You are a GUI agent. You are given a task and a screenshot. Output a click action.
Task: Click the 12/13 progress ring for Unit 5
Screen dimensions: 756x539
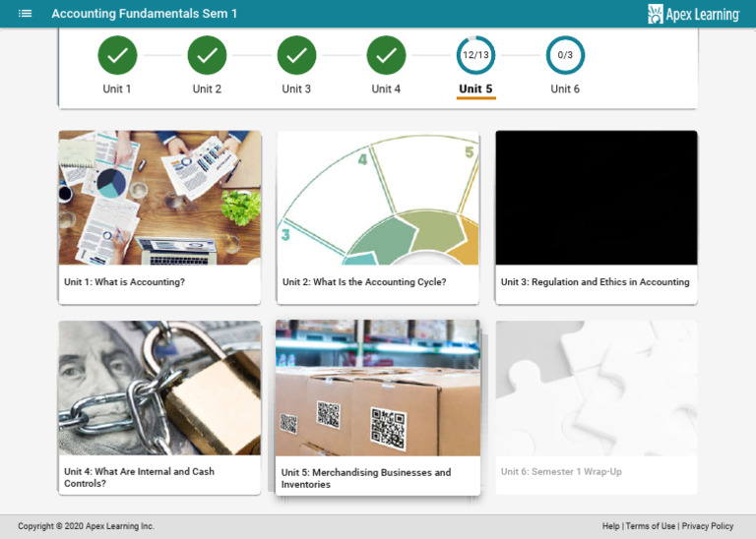tap(475, 55)
